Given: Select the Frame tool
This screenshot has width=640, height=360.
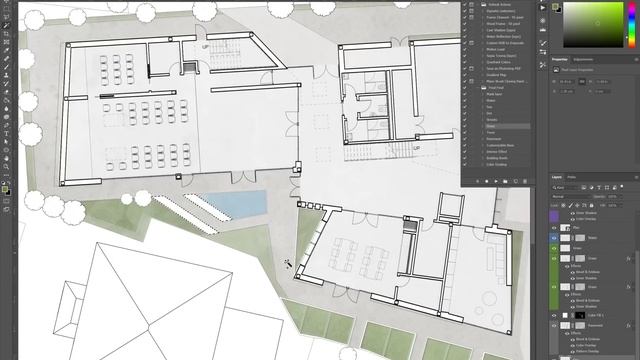Looking at the screenshot, I should pyautogui.click(x=6, y=42).
